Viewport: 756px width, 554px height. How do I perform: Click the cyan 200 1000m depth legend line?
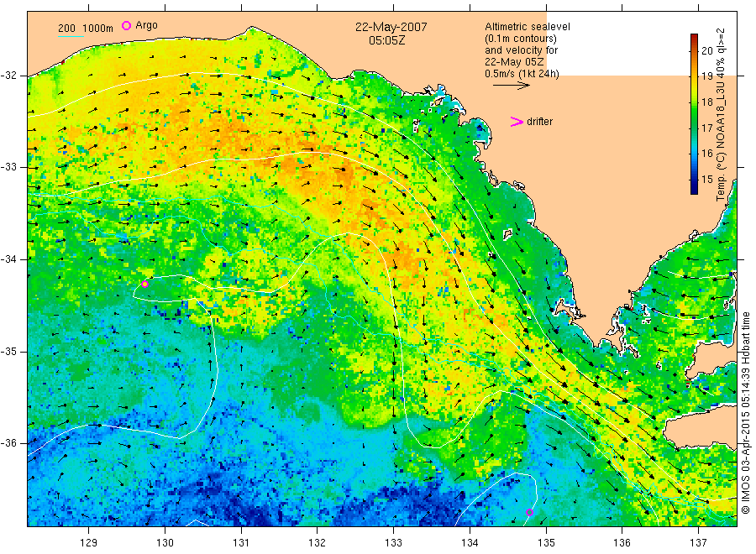point(71,36)
